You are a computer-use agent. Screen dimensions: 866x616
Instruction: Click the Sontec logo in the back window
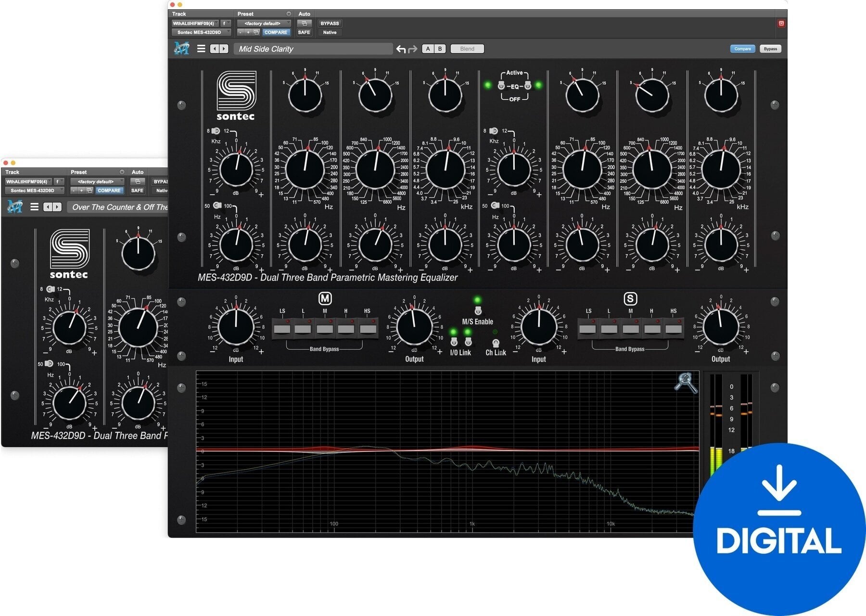[69, 254]
